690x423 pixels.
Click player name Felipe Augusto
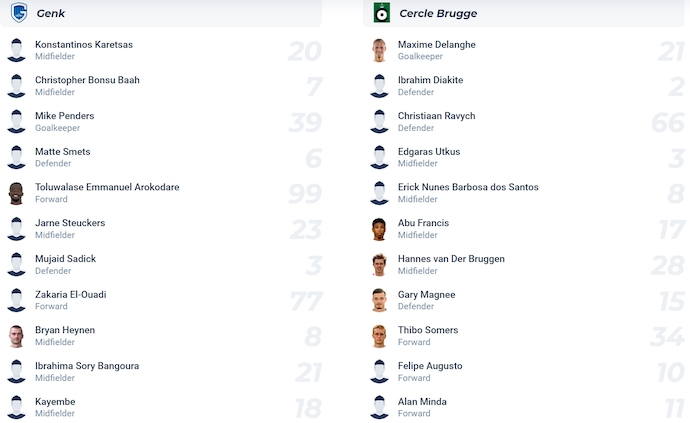(430, 366)
